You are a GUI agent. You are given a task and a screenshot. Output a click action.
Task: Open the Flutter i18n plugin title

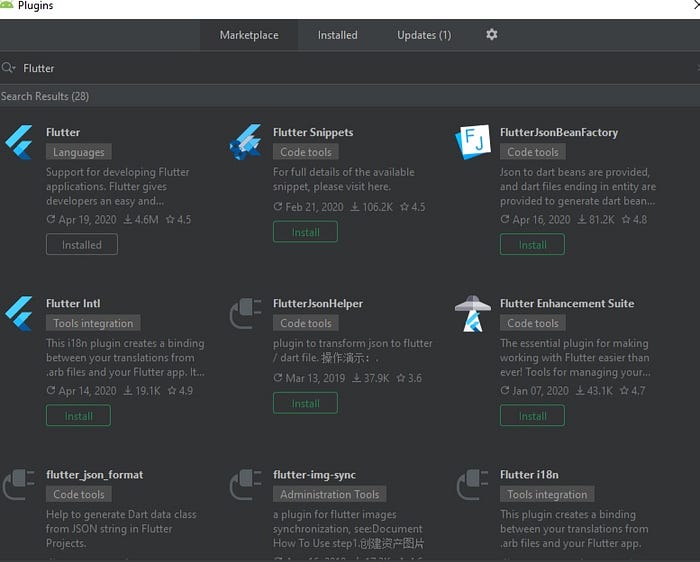point(529,475)
